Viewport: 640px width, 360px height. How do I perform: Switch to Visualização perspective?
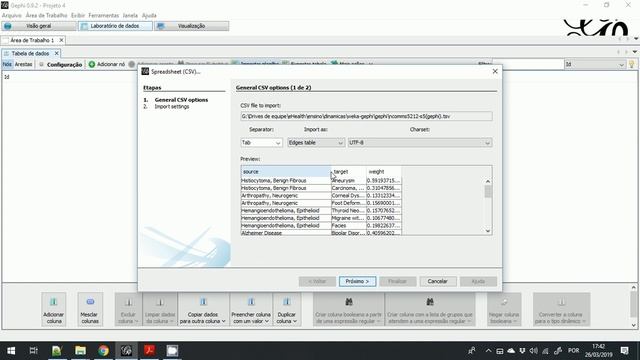tap(191, 26)
